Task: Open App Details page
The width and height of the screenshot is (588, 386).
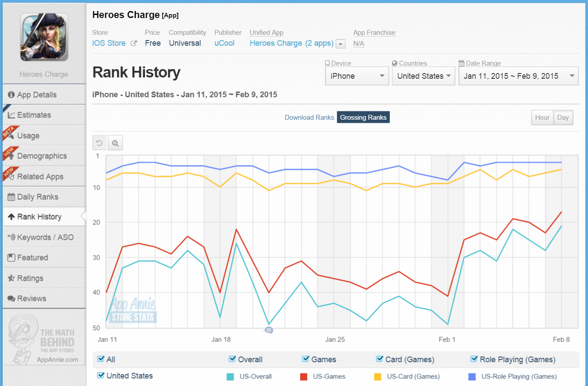Action: 44,95
